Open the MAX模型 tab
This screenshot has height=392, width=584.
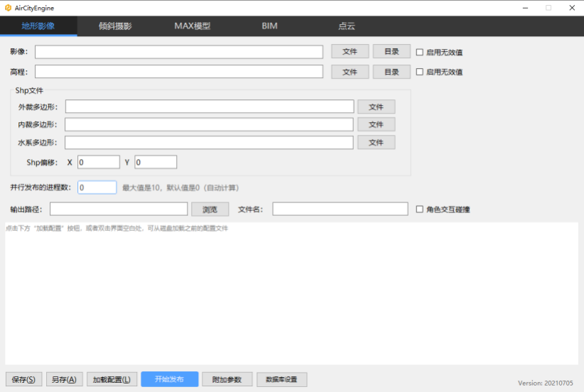pyautogui.click(x=193, y=26)
